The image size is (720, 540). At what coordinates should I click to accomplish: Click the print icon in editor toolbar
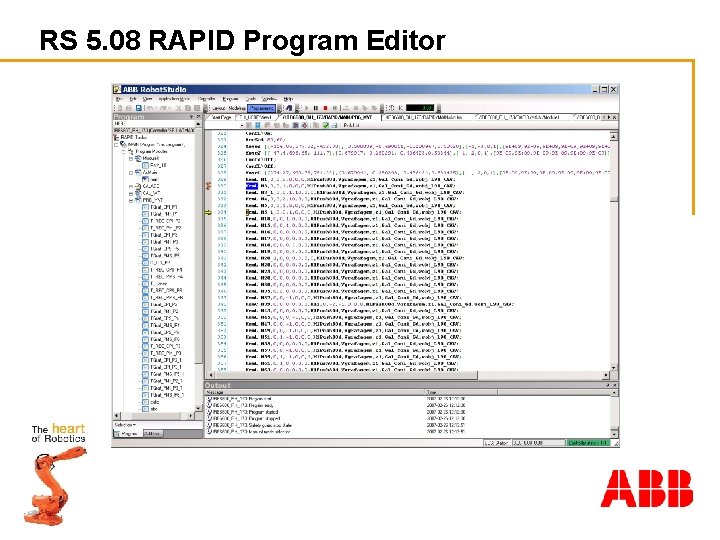click(x=334, y=125)
